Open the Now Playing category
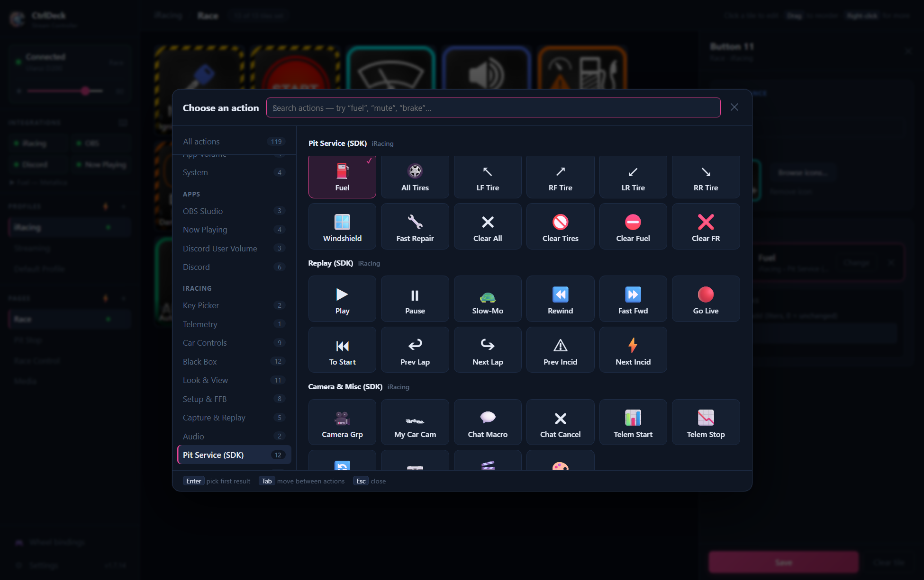The image size is (924, 580). tap(234, 230)
